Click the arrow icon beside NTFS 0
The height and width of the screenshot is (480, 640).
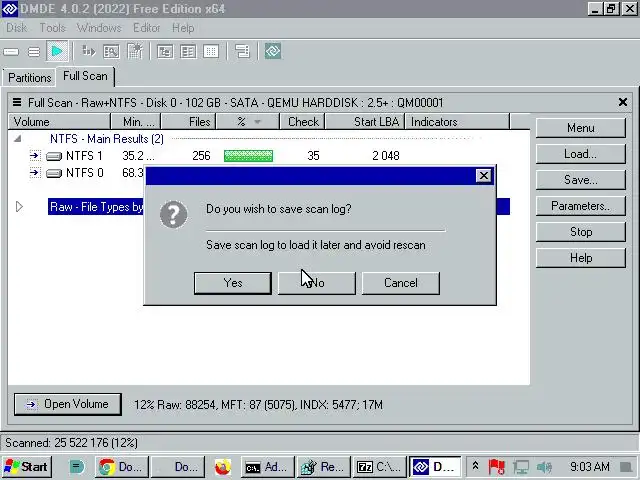click(35, 173)
